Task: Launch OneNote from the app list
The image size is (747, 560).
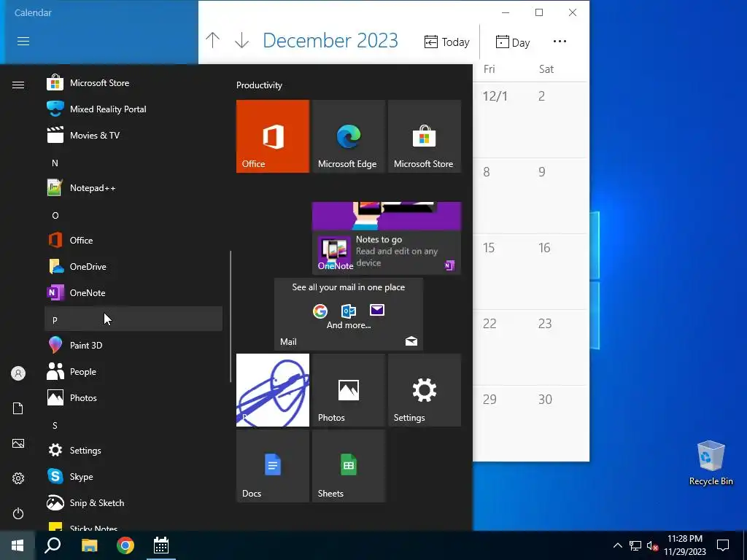Action: pyautogui.click(x=133, y=293)
